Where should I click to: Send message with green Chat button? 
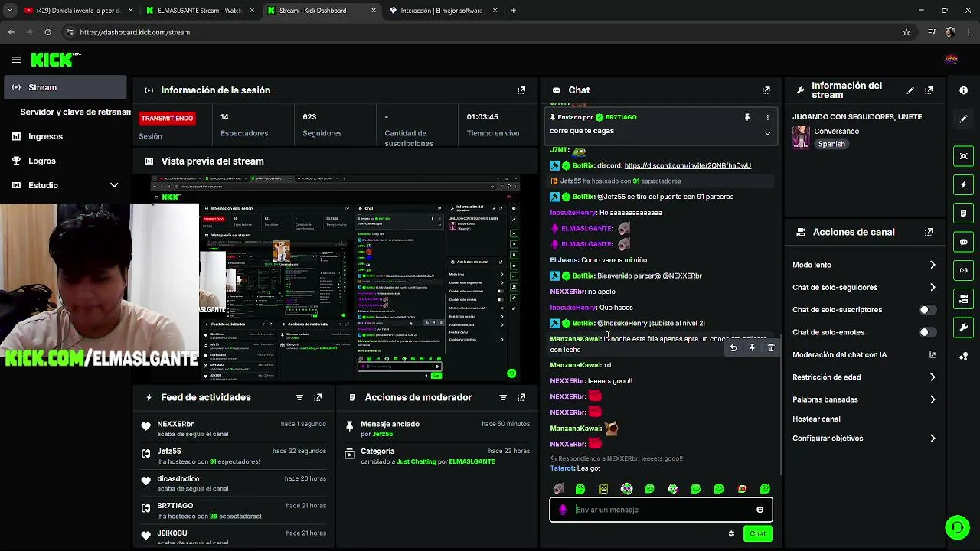tap(757, 533)
